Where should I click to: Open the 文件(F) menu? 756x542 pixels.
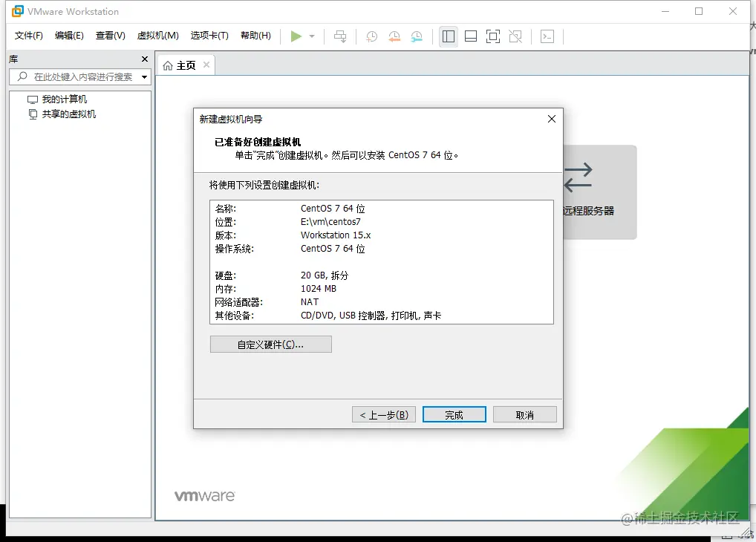pyautogui.click(x=28, y=36)
